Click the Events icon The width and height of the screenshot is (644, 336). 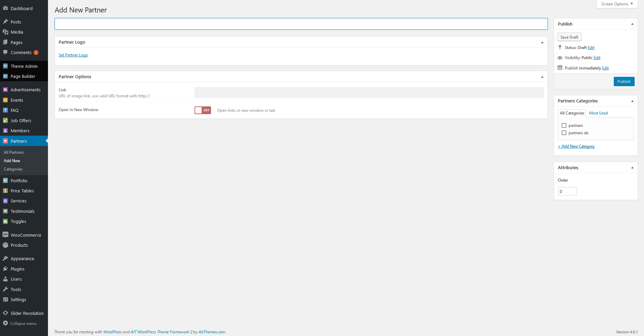5,100
